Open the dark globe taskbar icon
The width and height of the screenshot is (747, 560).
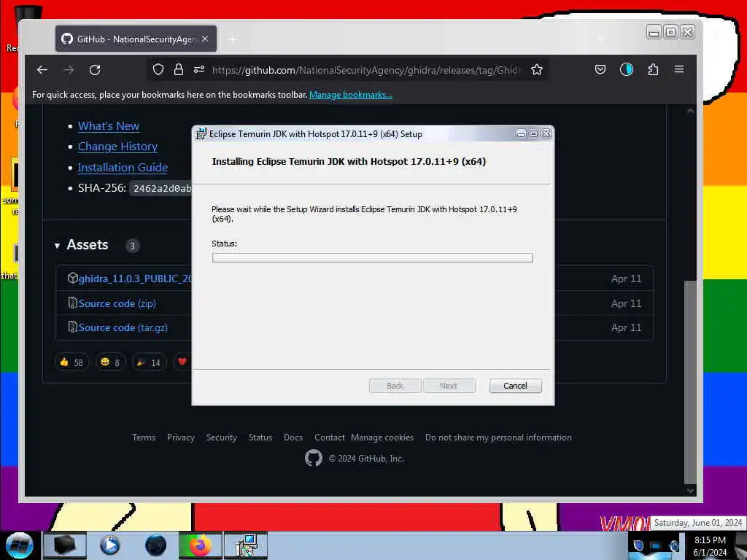pos(156,545)
